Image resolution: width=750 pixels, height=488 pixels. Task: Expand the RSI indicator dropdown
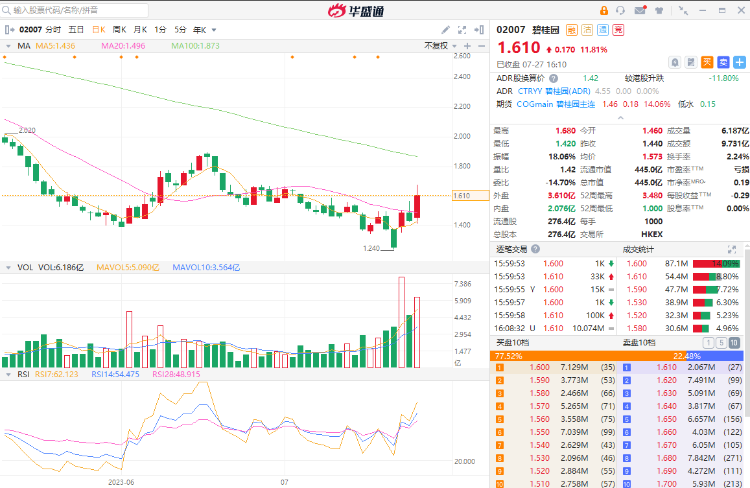pos(8,374)
